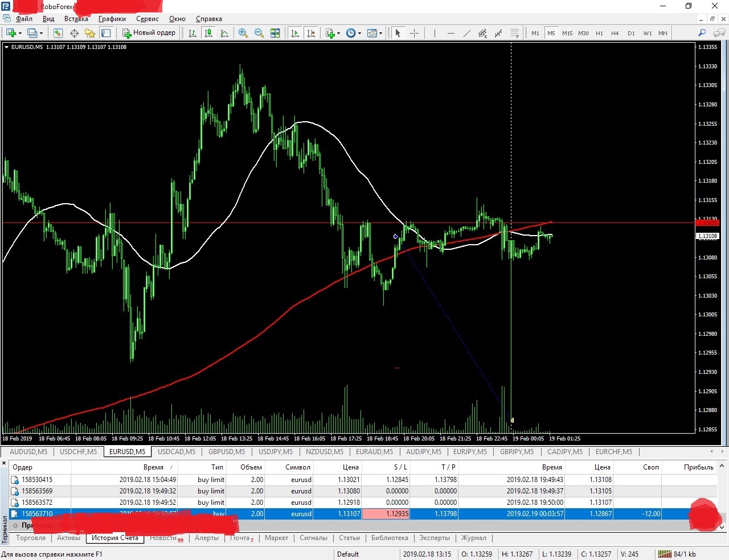Click the chart templates icon
Viewport: 729px width, 560px height.
coord(372,33)
